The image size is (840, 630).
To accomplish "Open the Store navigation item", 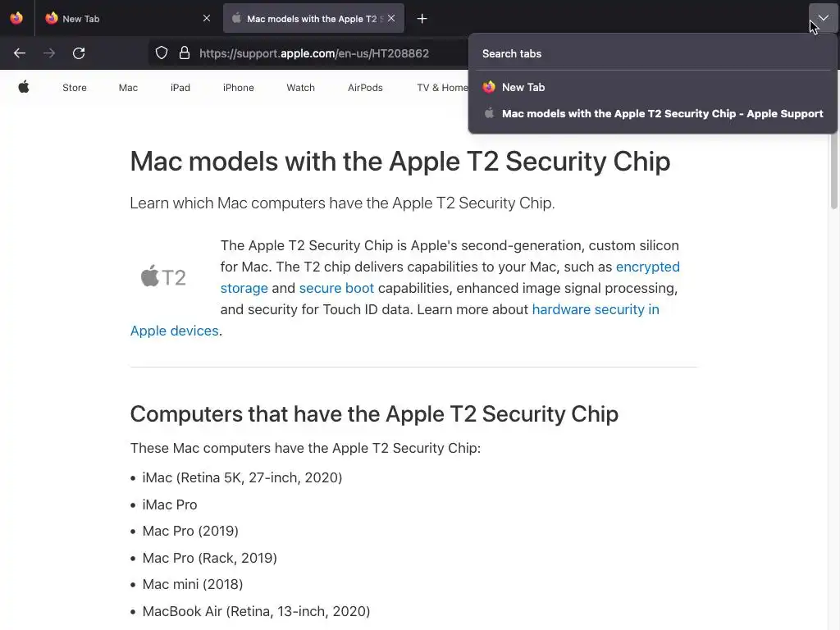I will 75,88.
